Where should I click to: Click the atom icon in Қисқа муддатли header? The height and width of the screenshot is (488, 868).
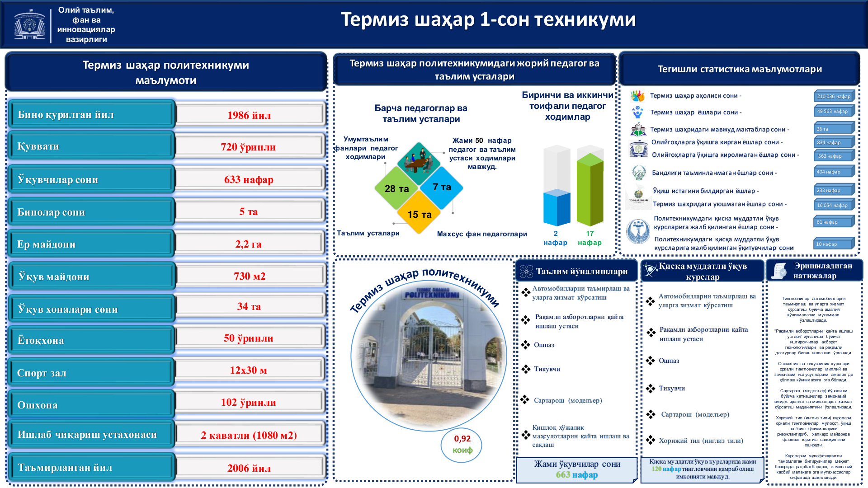pos(651,270)
